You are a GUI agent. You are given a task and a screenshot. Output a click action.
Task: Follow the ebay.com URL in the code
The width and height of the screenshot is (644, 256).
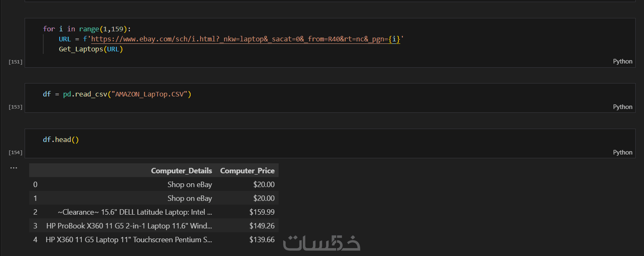[x=245, y=39]
